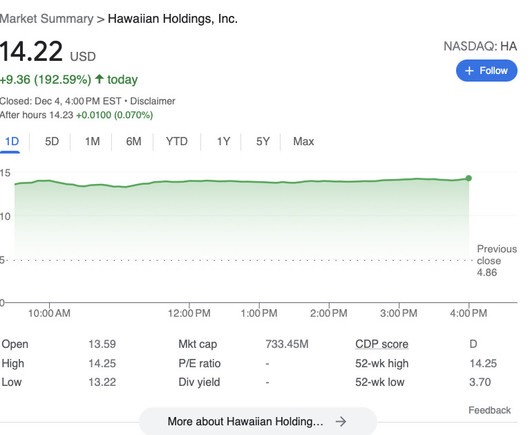Switch to the 1M chart tab
Image resolution: width=530 pixels, height=435 pixels.
[92, 141]
